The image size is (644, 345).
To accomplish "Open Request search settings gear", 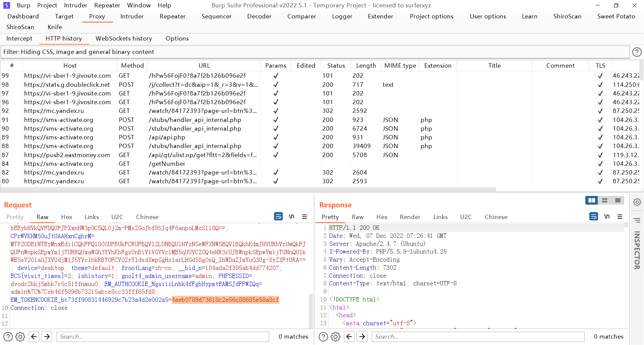I will 20,337.
